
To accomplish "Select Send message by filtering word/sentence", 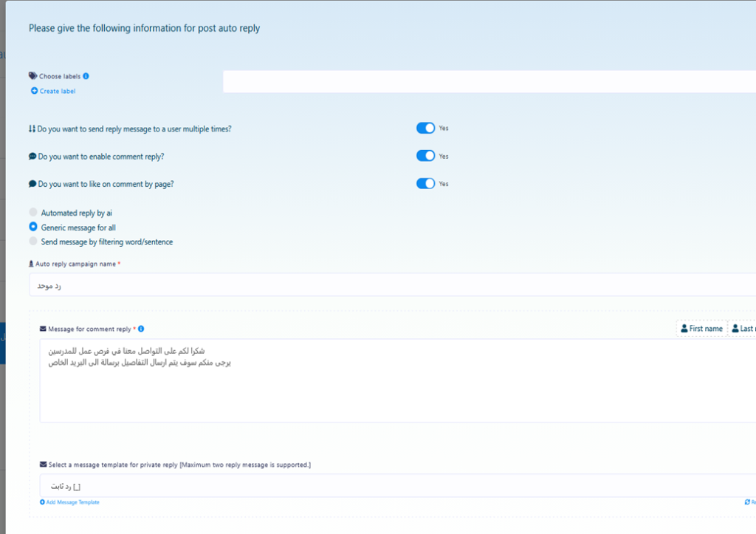I will click(x=33, y=242).
